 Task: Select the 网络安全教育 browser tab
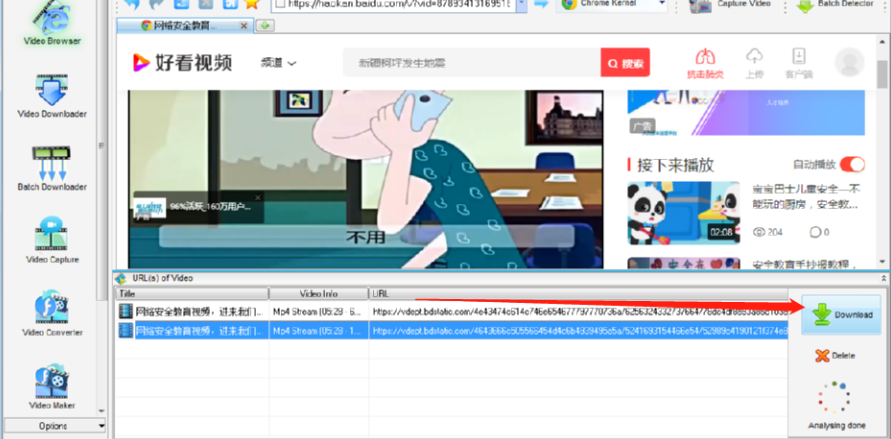[x=186, y=26]
